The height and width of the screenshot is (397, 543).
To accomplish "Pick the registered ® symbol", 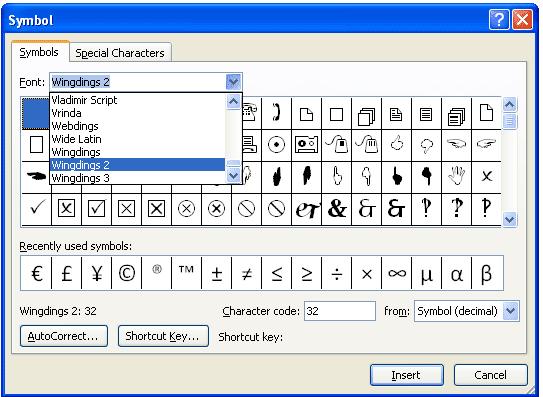I will pos(157,273).
